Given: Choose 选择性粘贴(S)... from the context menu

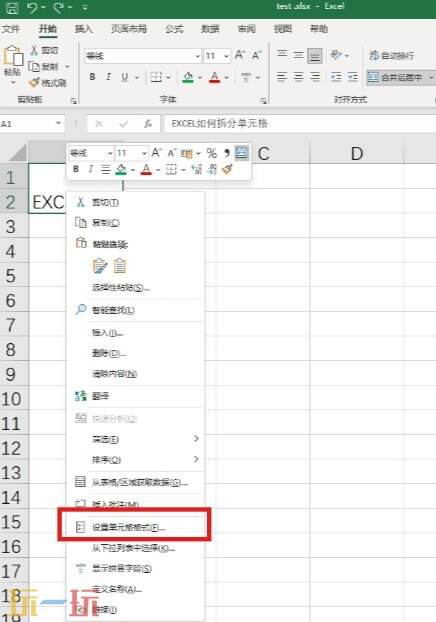Looking at the screenshot, I should (x=135, y=287).
